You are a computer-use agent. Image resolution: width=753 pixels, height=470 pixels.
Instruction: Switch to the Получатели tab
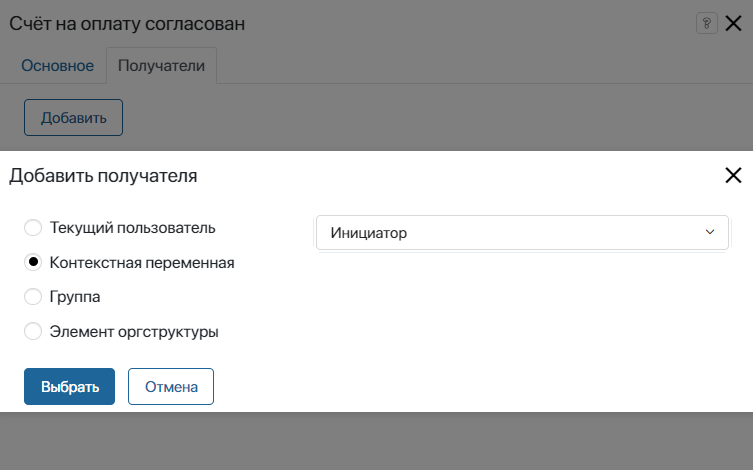pos(161,66)
